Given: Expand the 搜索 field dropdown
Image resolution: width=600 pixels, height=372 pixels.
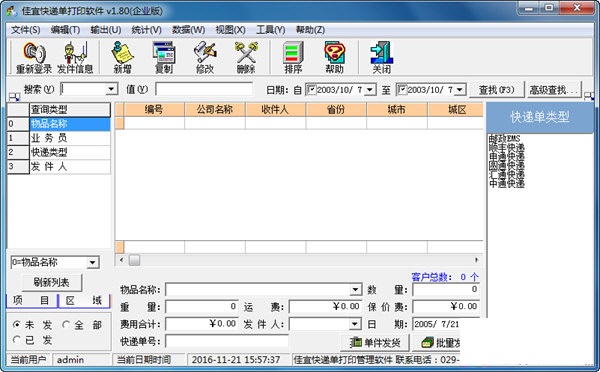Looking at the screenshot, I should pos(111,89).
